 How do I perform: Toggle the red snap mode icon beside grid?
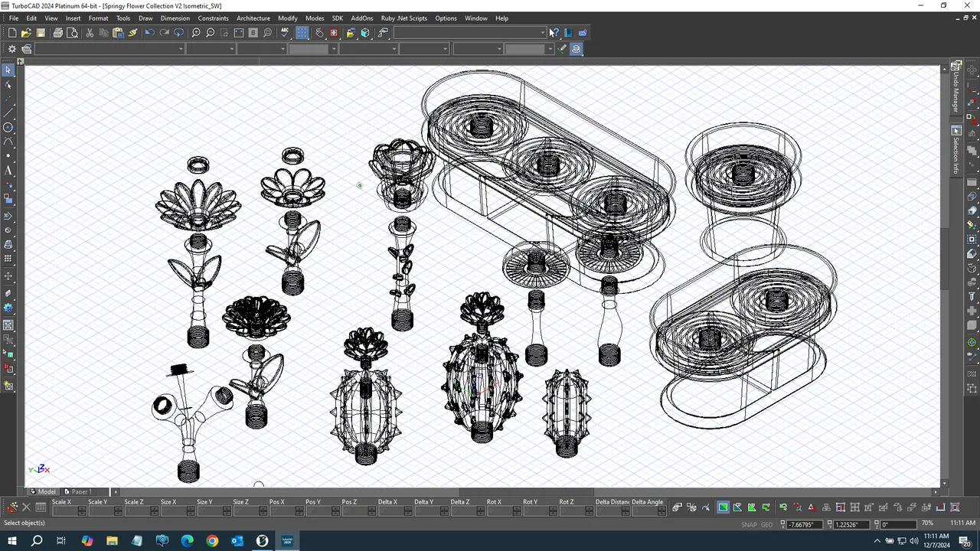tap(334, 33)
